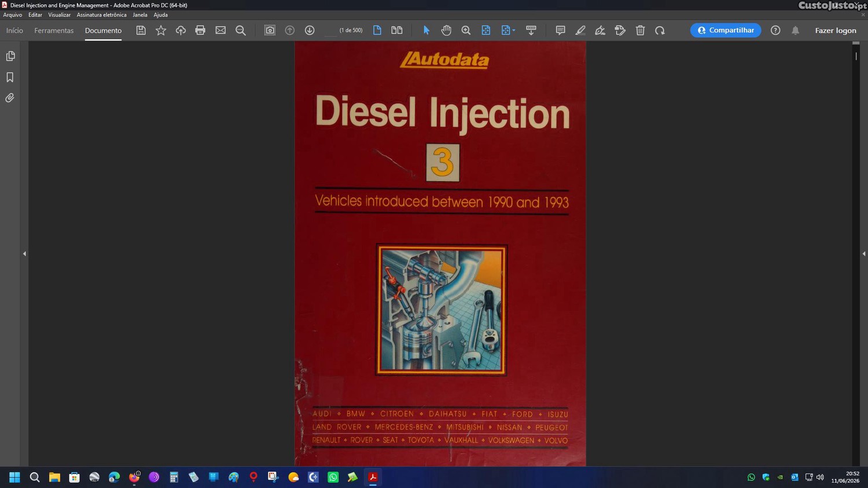Viewport: 868px width, 488px height.
Task: Go to the next page arrow
Action: tap(310, 30)
